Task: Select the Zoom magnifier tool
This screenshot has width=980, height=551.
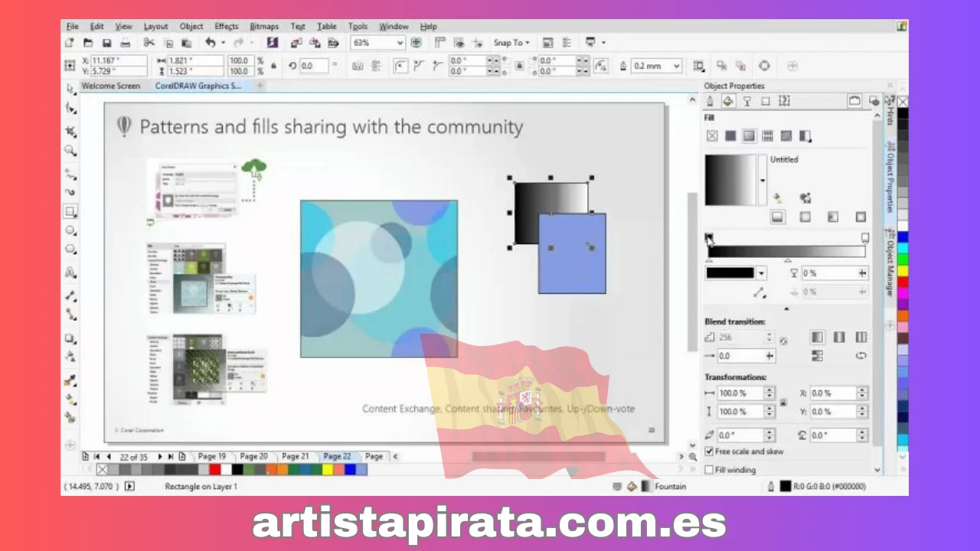Action: click(70, 151)
